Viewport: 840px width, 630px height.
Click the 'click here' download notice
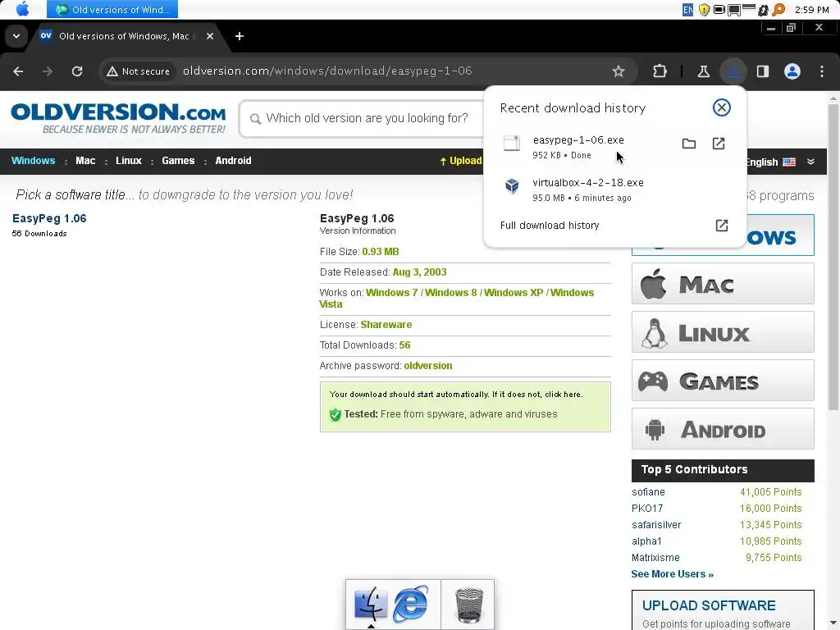pos(563,395)
